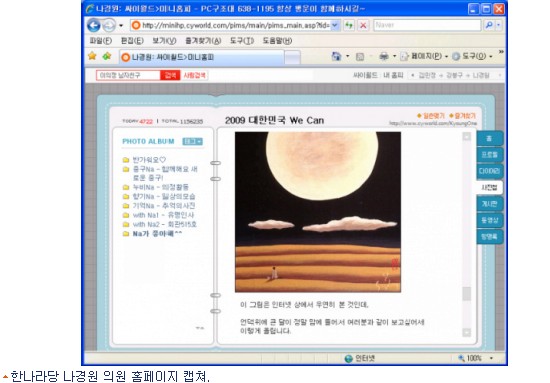Click the content scrollbar down arrow
This screenshot has width=550, height=383.
click(x=467, y=332)
